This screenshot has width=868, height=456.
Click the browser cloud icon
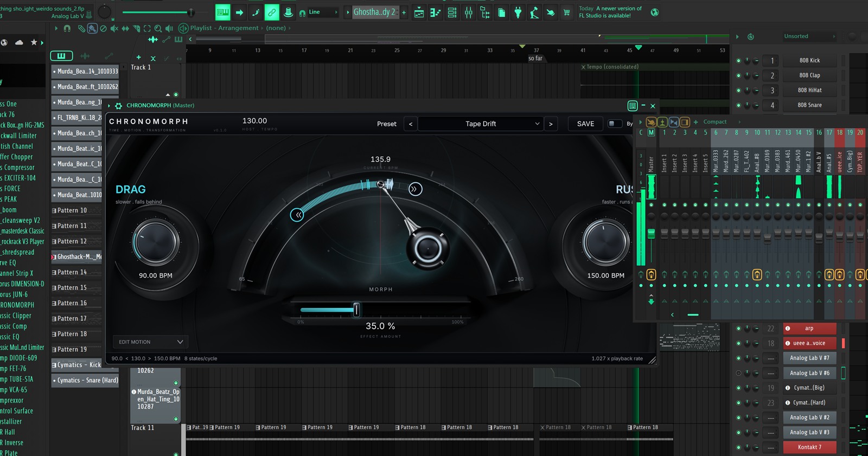click(20, 42)
